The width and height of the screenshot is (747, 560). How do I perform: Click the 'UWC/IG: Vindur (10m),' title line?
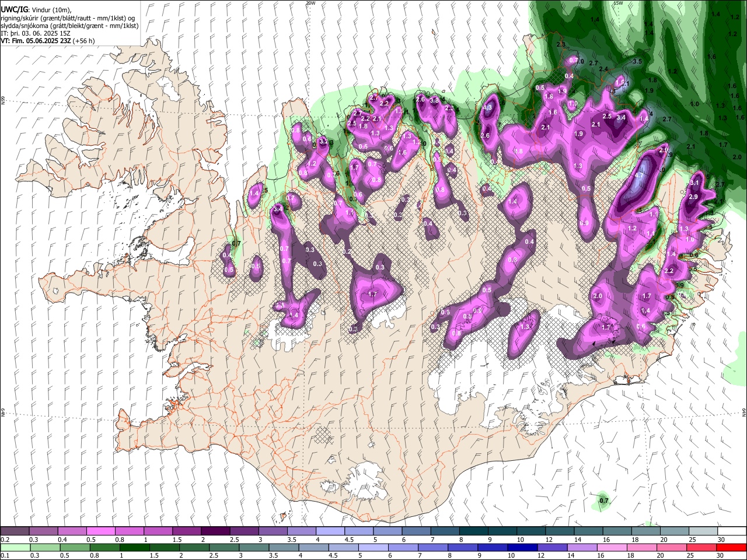coord(36,10)
